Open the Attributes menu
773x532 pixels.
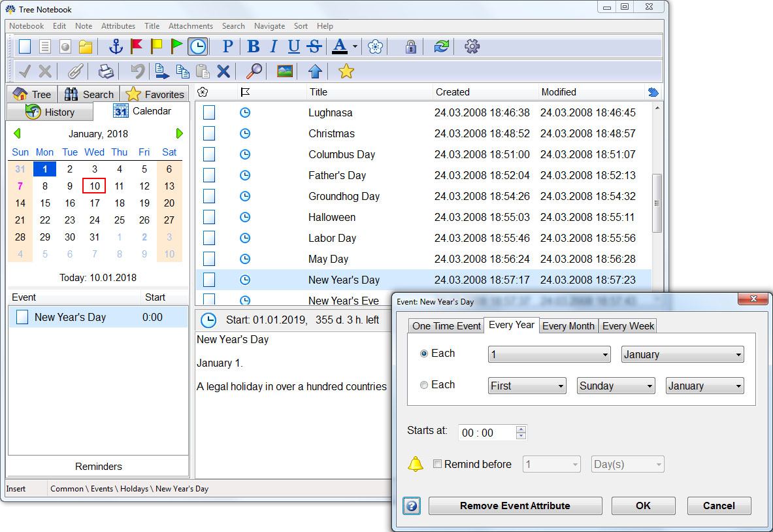point(118,26)
